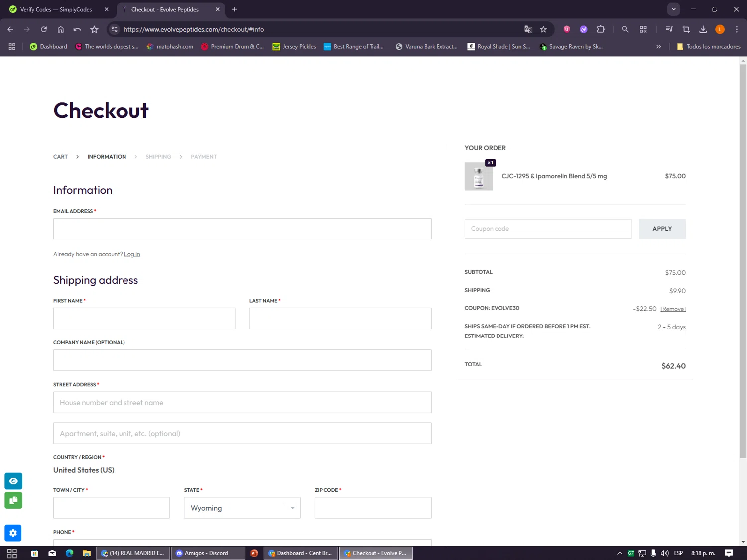Expand the State dropdown showing Wyoming
The image size is (747, 560).
[242, 508]
